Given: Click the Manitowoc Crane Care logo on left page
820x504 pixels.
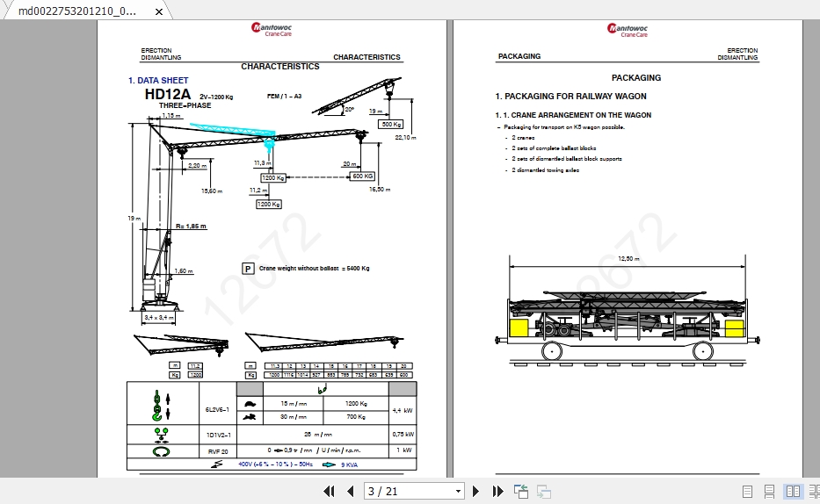Looking at the screenshot, I should click(272, 29).
